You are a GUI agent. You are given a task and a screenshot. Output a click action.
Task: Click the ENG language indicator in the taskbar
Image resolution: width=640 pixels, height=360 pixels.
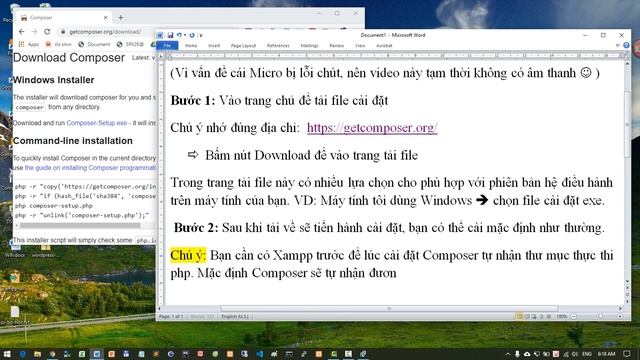(x=587, y=354)
